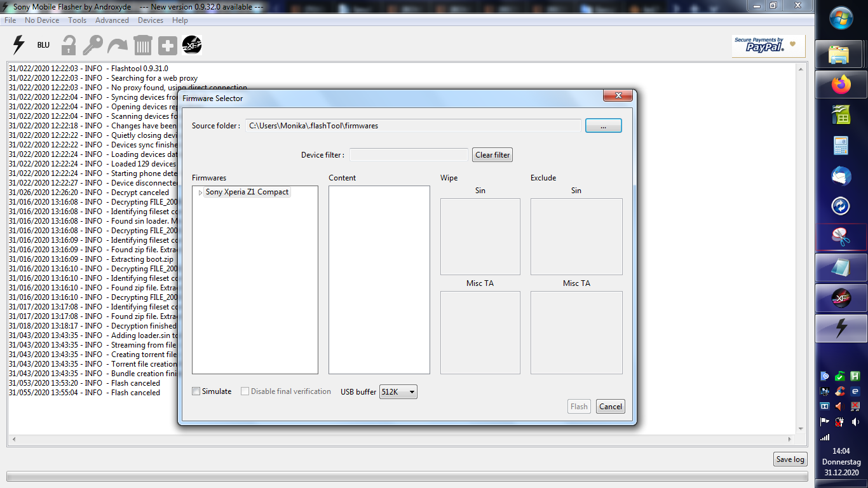Click the Clear filter button
The width and height of the screenshot is (868, 488).
point(492,155)
